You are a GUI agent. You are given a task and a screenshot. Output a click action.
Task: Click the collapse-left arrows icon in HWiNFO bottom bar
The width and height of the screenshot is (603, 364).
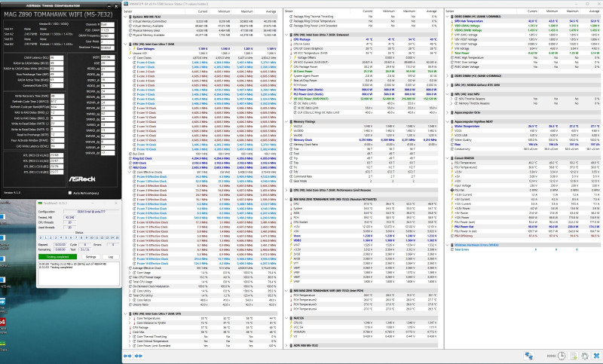127,356
